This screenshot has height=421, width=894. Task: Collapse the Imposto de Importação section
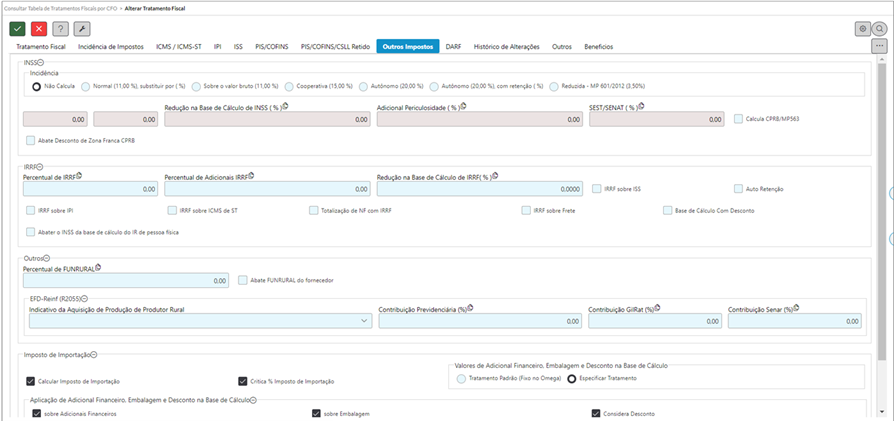pos(93,354)
